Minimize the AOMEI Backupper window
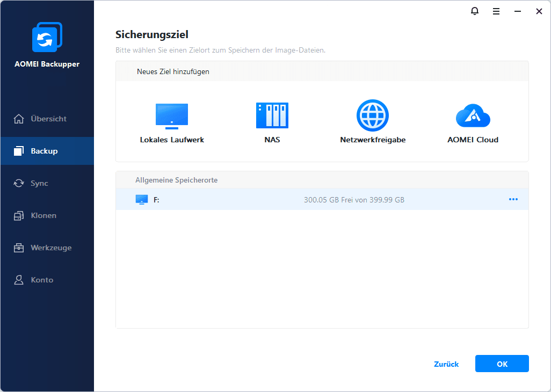Screen dimensions: 551x392 pos(518,12)
